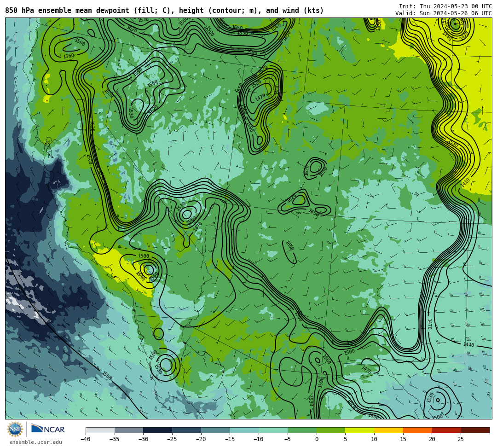Click the 0 colorbar tick label
This screenshot has height=448, width=497.
(317, 439)
